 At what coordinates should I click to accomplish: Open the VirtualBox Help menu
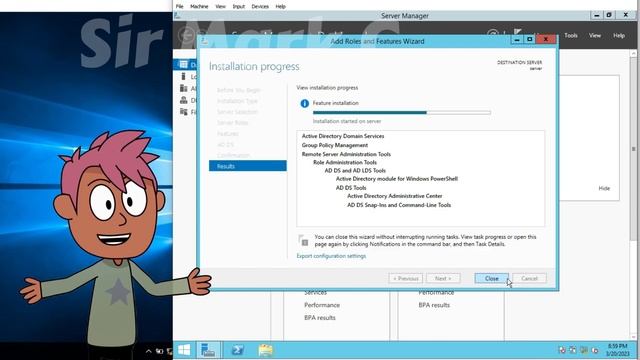pyautogui.click(x=280, y=7)
